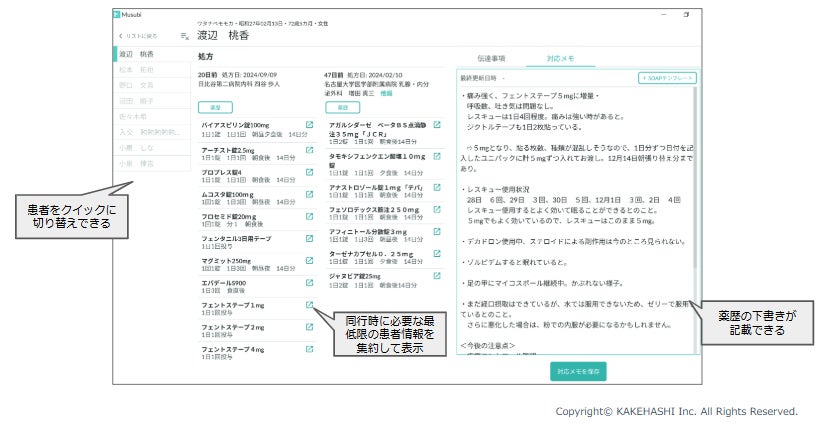This screenshot has height=423, width=820.
Task: Open 薬歴 button under 2024/09/09 prescription
Action: (x=215, y=107)
